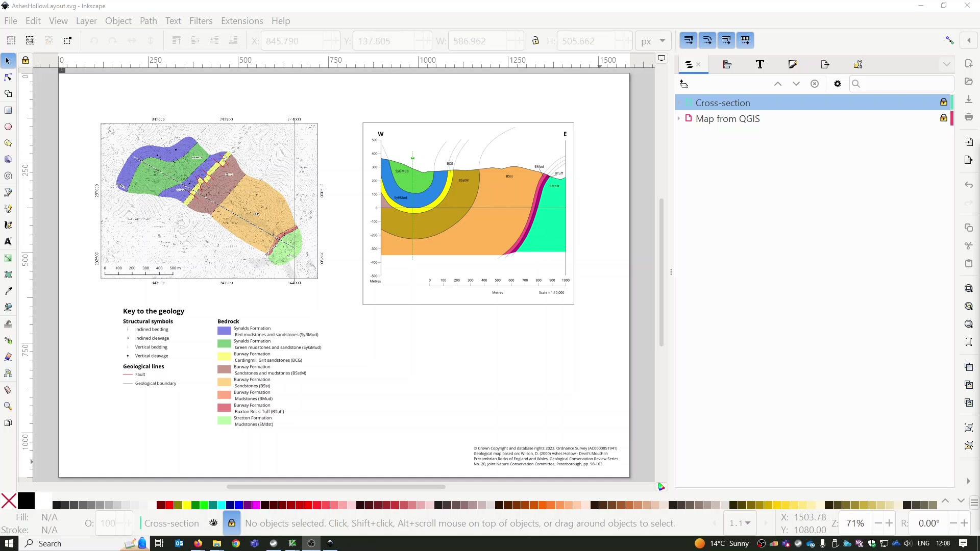
Task: Pick the color Dropper tool
Action: tap(8, 291)
